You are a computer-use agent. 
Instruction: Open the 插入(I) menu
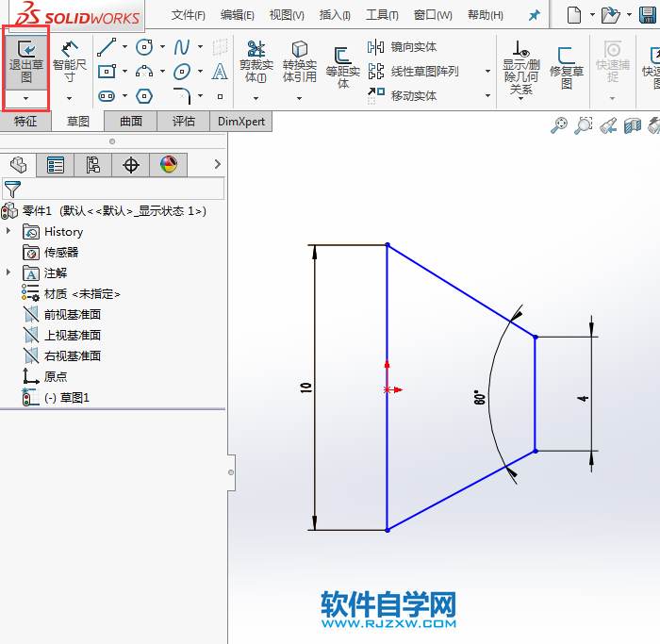pyautogui.click(x=335, y=16)
